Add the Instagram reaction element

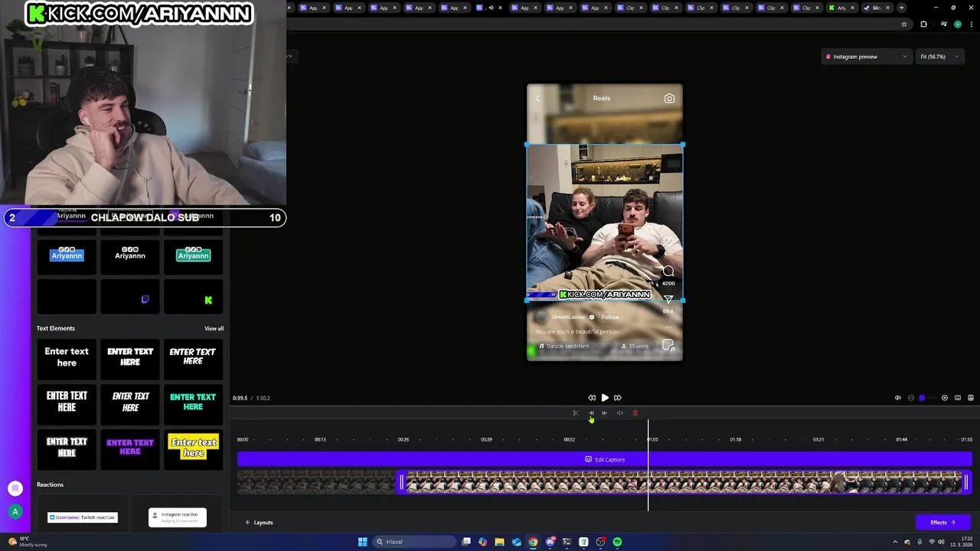178,517
